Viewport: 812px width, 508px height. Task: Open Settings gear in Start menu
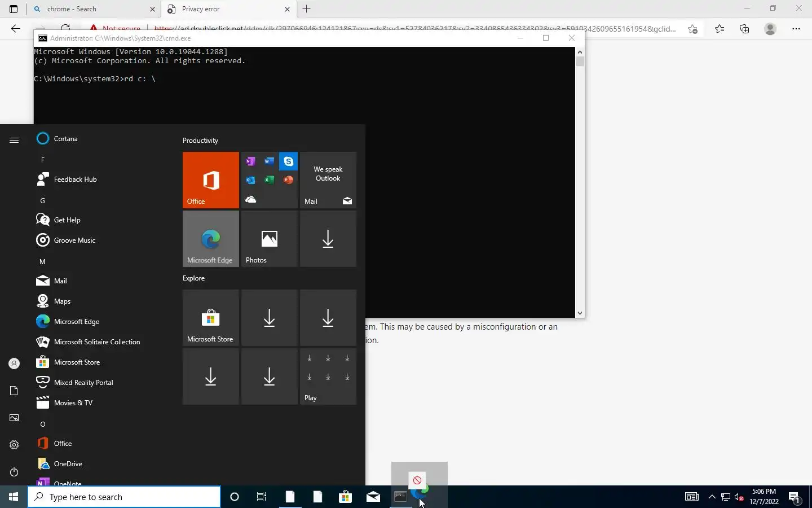point(14,445)
